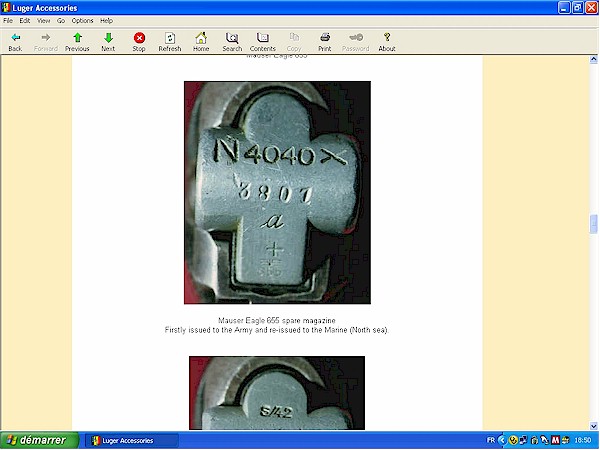Open the Help menu
The width and height of the screenshot is (600, 450).
coord(106,21)
